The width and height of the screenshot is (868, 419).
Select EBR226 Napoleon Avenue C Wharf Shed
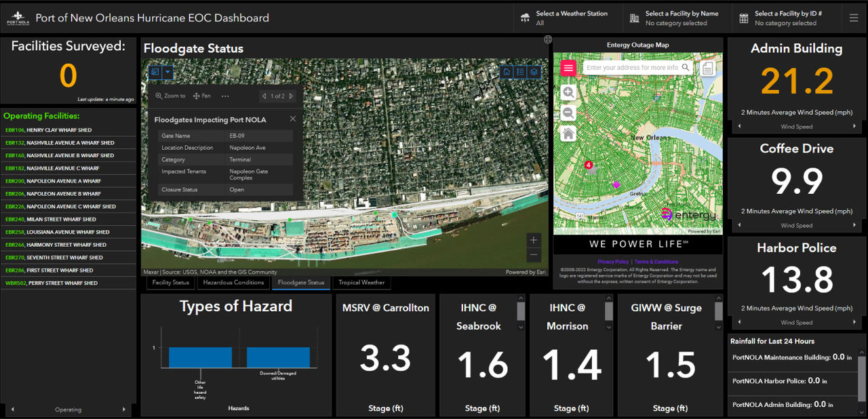(x=68, y=207)
